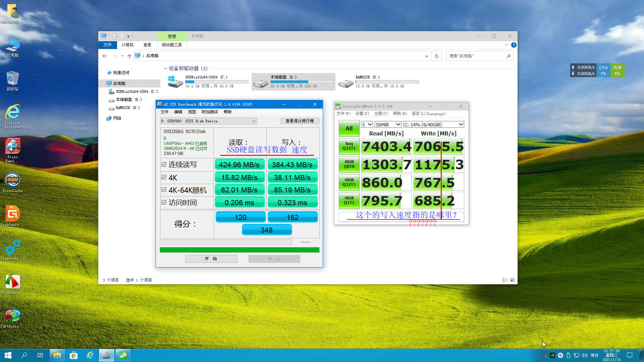This screenshot has width=644, height=362.
Task: Open File Explorer from the taskbar
Action: 57,355
